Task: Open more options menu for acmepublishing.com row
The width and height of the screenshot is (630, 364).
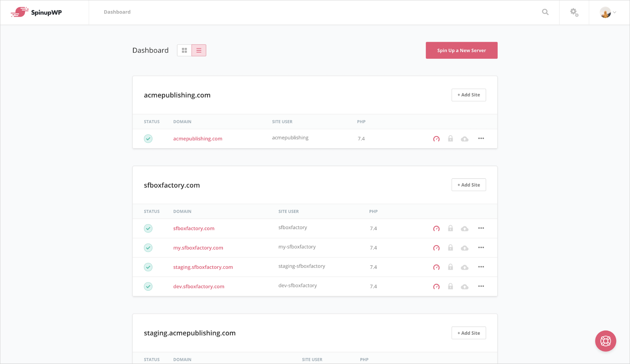Action: tap(481, 138)
